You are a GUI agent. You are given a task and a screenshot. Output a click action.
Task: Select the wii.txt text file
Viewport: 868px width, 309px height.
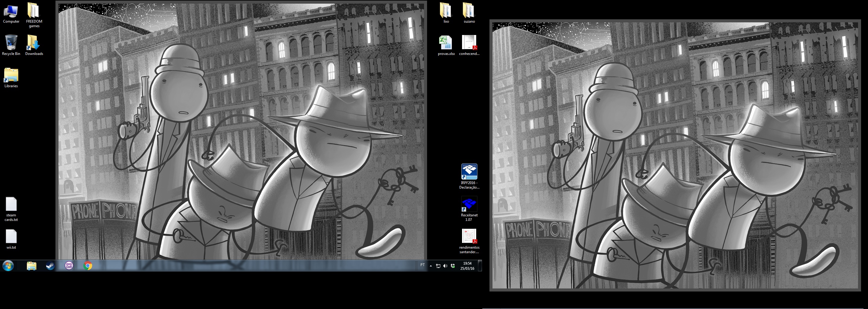coord(11,239)
